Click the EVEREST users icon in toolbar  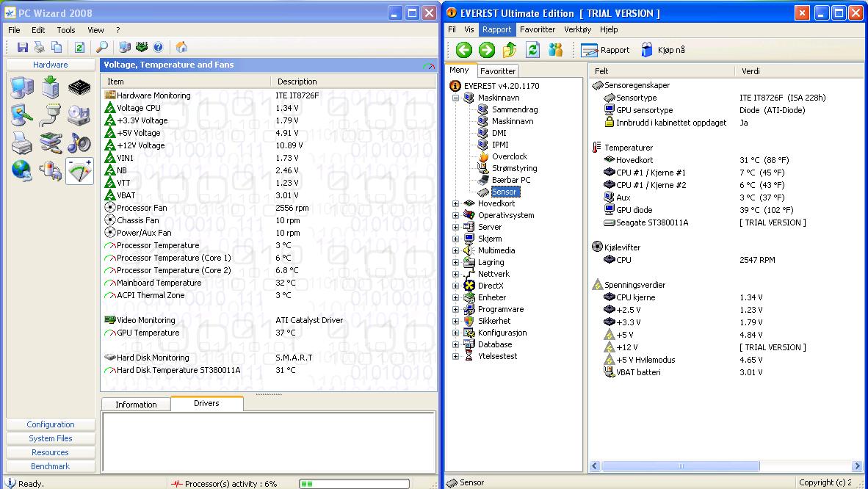(555, 50)
